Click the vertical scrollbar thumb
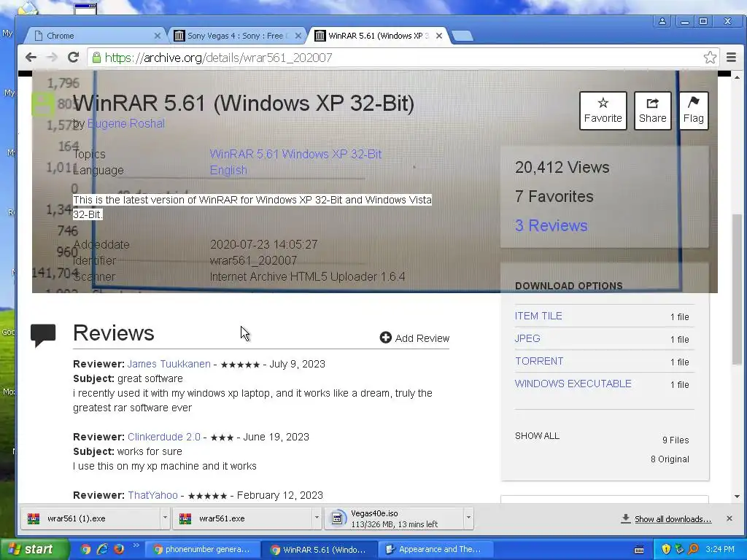747x560 pixels. (737, 289)
